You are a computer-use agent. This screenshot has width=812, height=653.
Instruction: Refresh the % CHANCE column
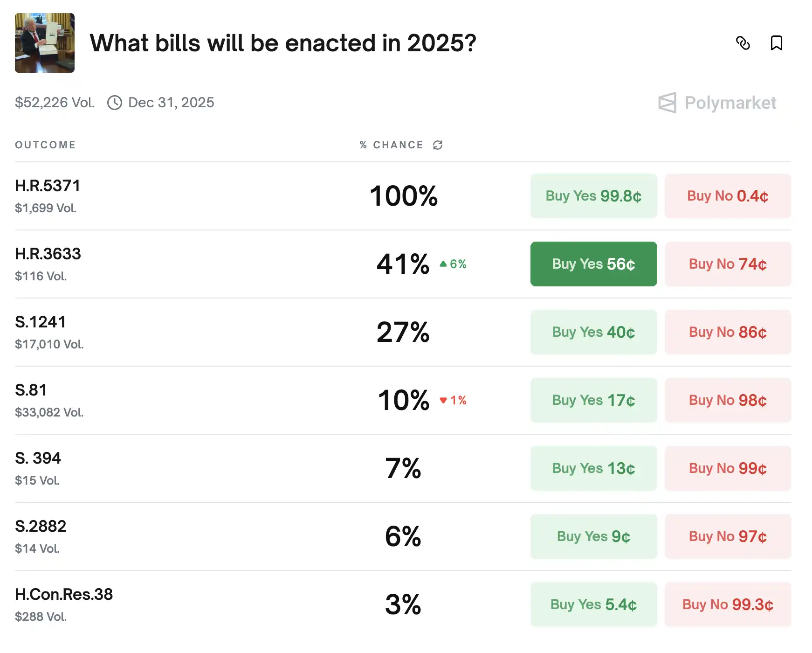[x=437, y=145]
